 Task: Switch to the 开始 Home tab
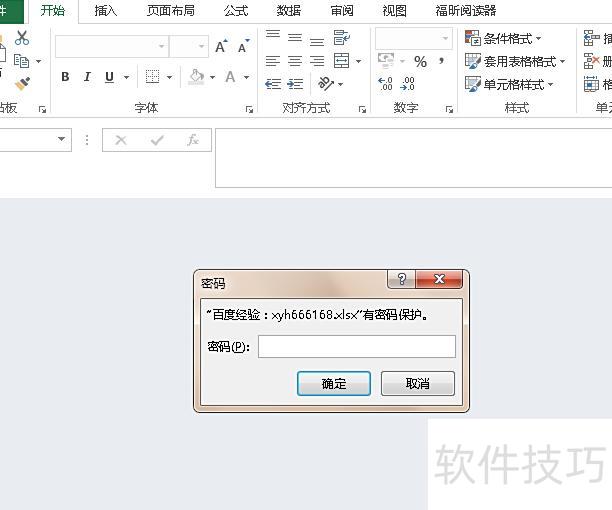pos(52,11)
